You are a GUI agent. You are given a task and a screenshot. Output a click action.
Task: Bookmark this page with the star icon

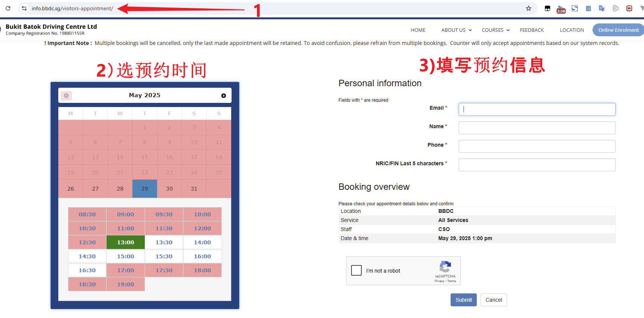[528, 8]
